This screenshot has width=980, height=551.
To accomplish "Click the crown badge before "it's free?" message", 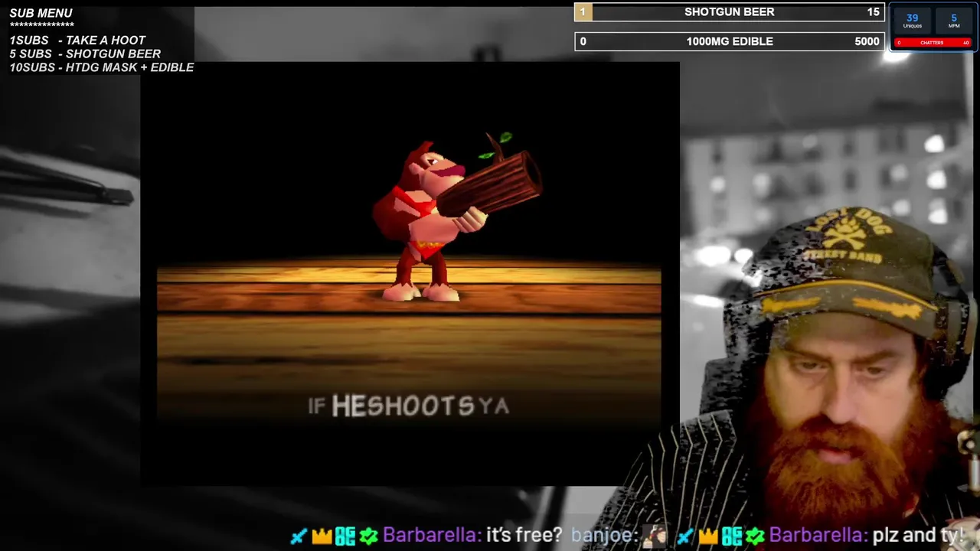I will (322, 536).
